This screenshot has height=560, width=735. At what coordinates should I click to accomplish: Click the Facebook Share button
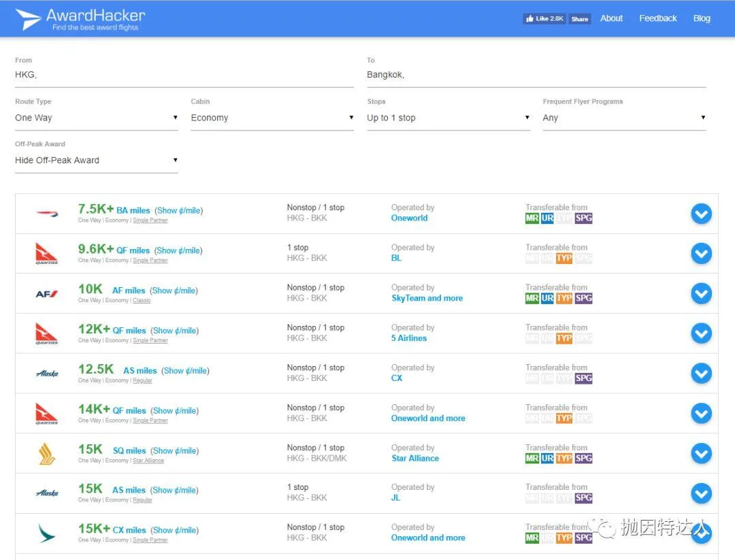580,19
